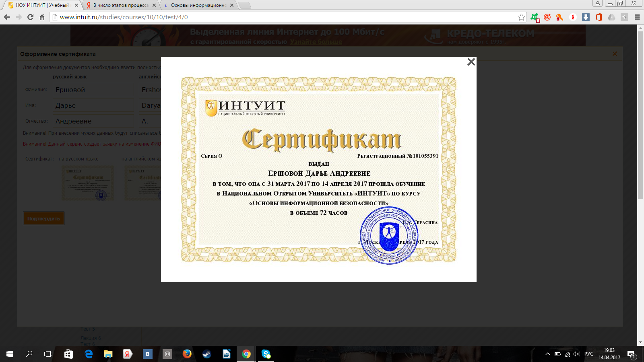This screenshot has height=362, width=644.
Task: Click the course title «Основы информационной безопасности»
Action: [x=319, y=203]
